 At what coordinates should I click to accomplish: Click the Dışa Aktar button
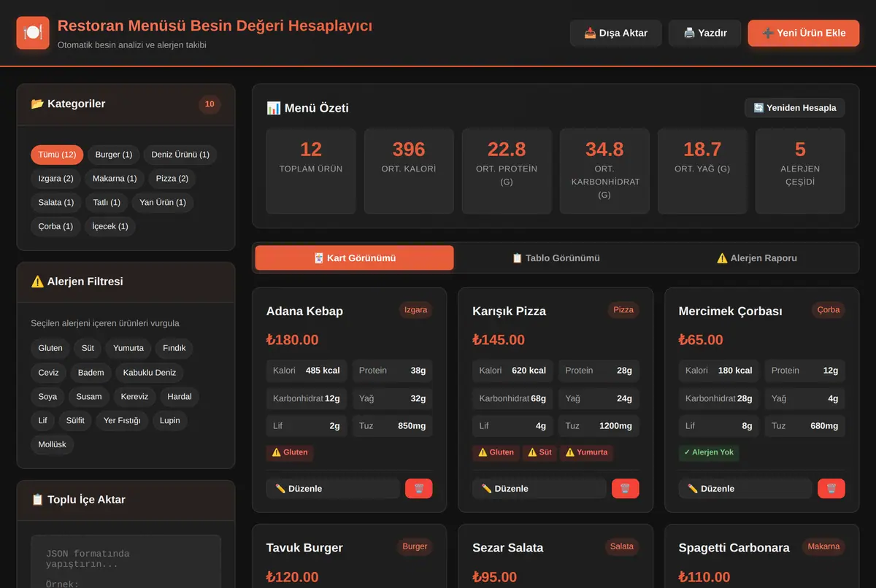click(x=616, y=33)
